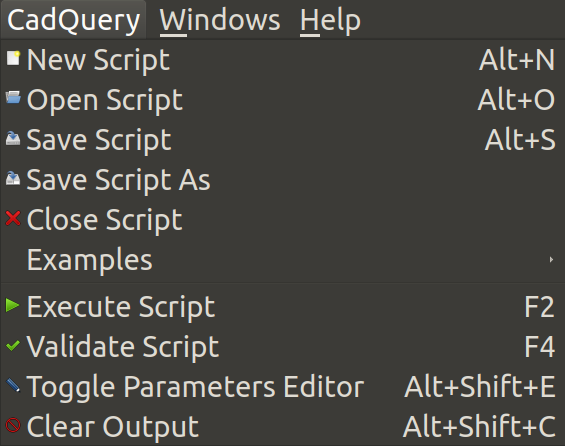This screenshot has height=446, width=565.
Task: Click the green checkmark Validate Script icon
Action: click(x=13, y=346)
